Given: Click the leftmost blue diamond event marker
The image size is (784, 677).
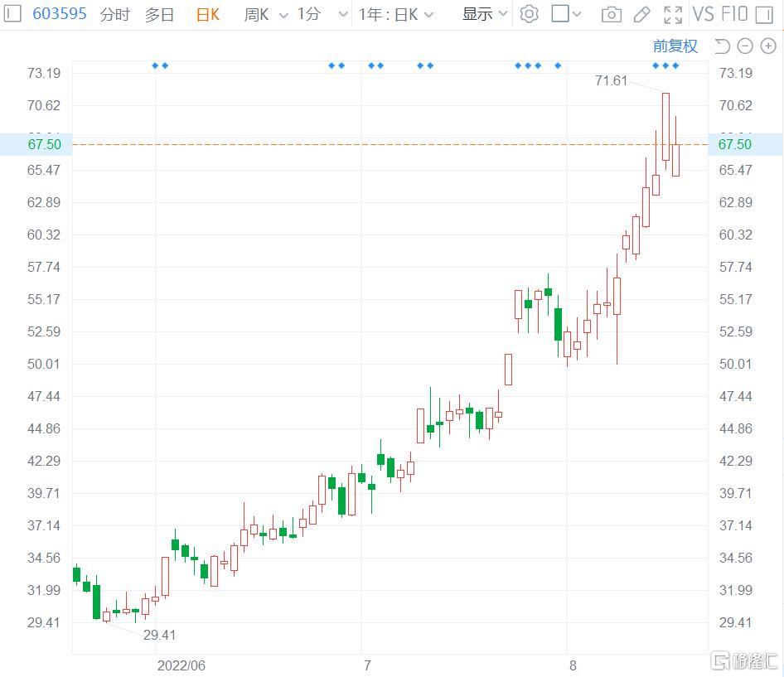Looking at the screenshot, I should tap(155, 65).
